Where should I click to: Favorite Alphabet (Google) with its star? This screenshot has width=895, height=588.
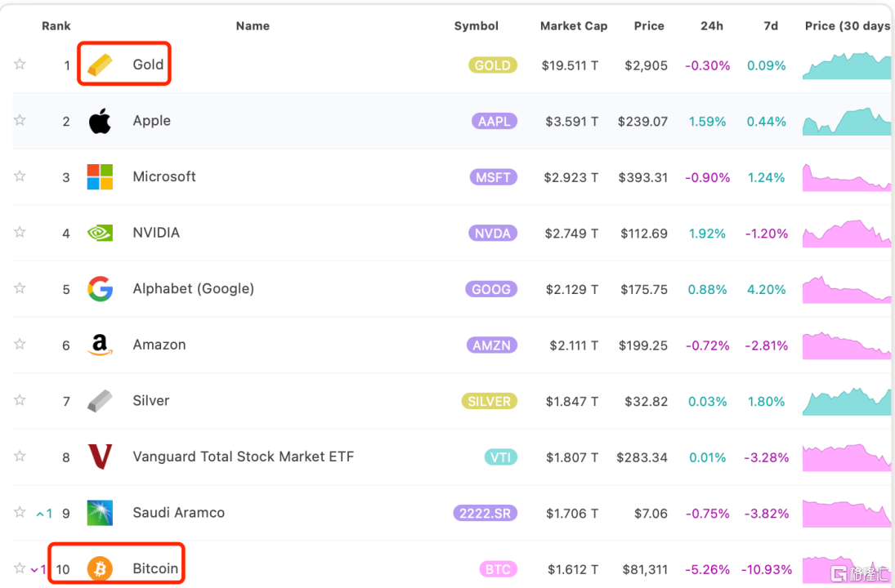click(x=20, y=287)
